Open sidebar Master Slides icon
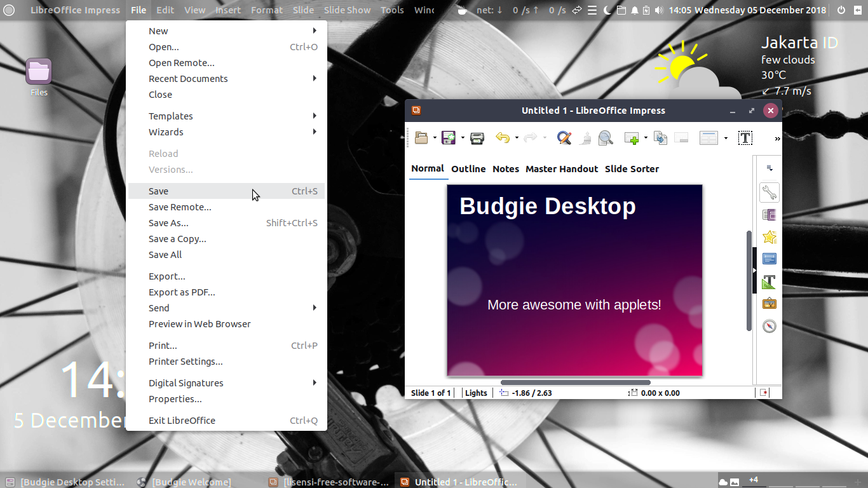 click(x=770, y=259)
